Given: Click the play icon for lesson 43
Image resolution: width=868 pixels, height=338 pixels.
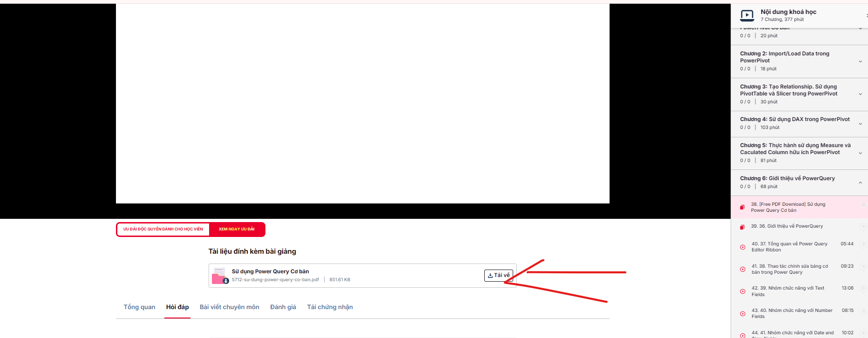Looking at the screenshot, I should click(x=743, y=313).
